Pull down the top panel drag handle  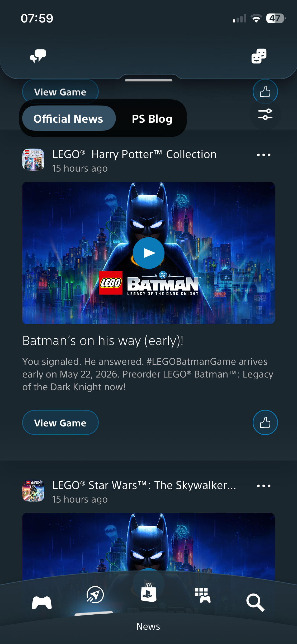point(148,80)
